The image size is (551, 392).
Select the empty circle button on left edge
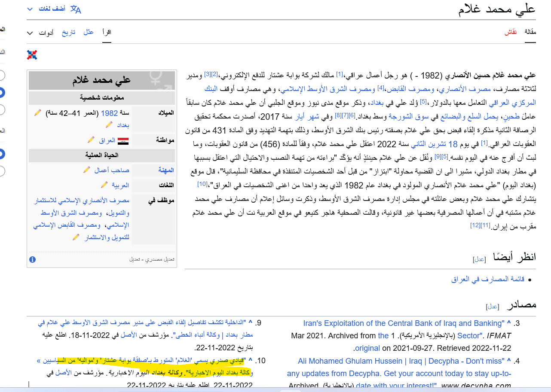click(2, 75)
